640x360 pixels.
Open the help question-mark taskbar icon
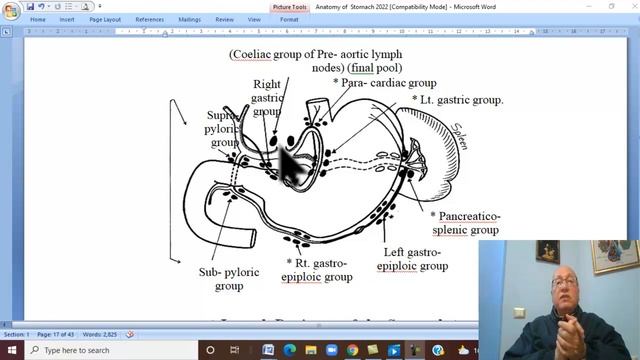click(438, 350)
